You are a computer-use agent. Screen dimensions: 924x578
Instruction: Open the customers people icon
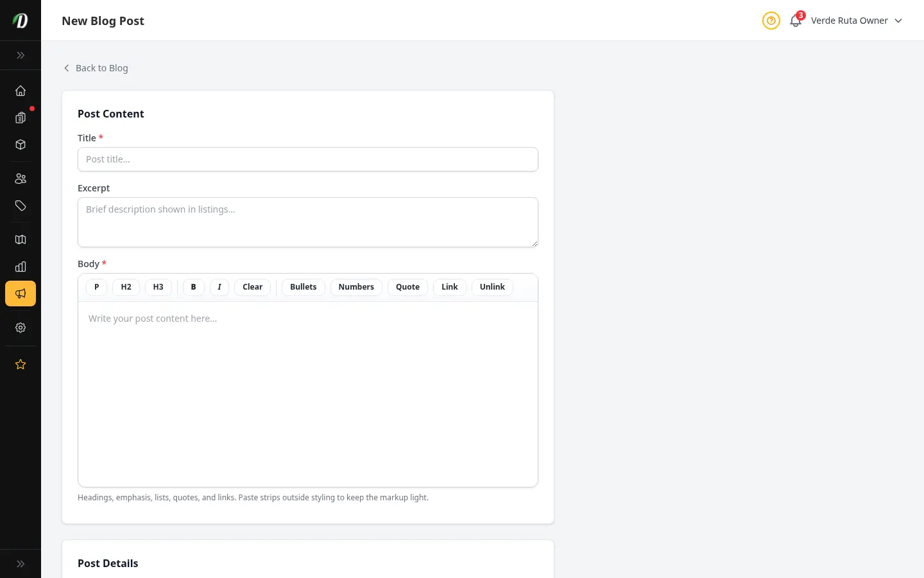21,179
